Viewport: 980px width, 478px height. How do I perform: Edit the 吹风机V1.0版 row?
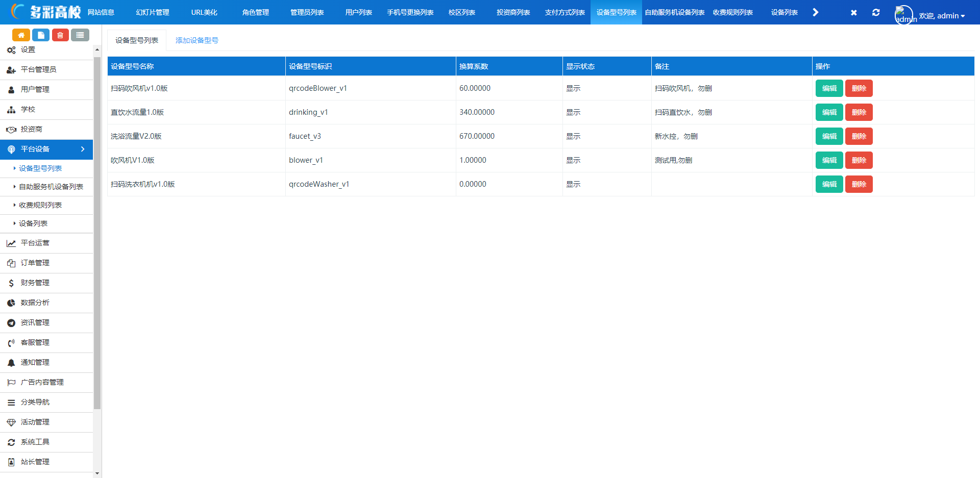[x=829, y=160]
